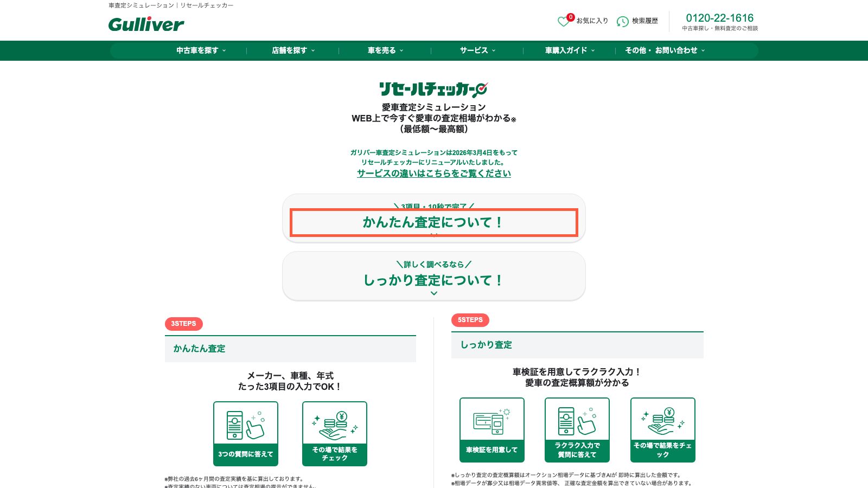Open the サービス menu
Image resolution: width=868 pixels, height=488 pixels.
click(x=477, y=50)
